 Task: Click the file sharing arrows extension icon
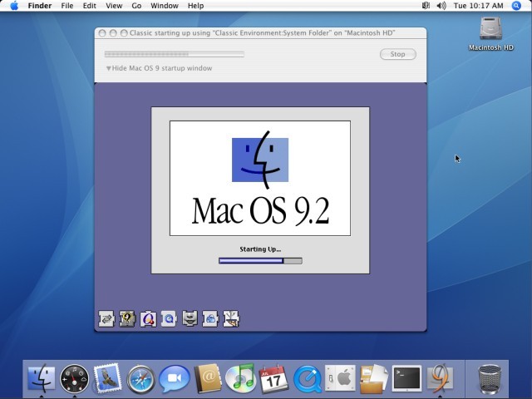pos(106,319)
